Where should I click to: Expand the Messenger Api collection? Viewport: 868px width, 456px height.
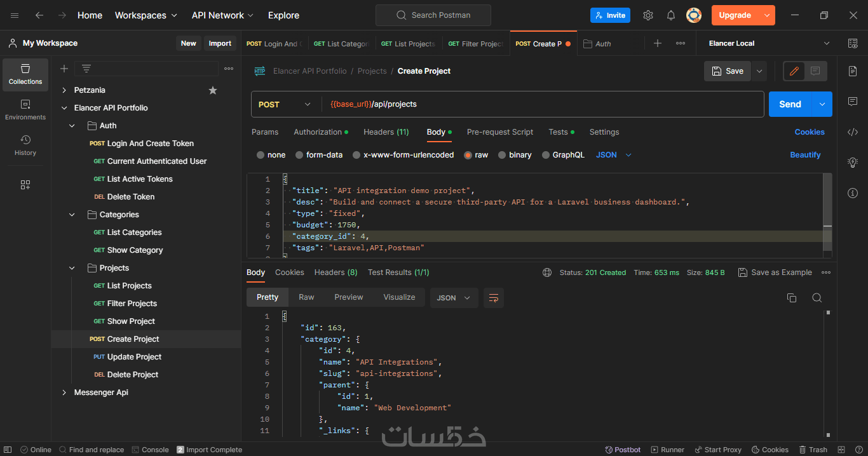click(64, 392)
